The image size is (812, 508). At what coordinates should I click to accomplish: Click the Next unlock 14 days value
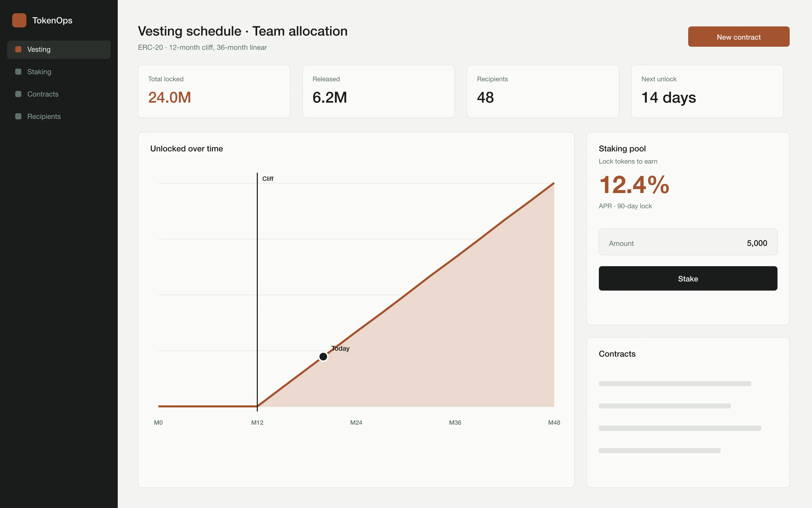[x=668, y=98]
